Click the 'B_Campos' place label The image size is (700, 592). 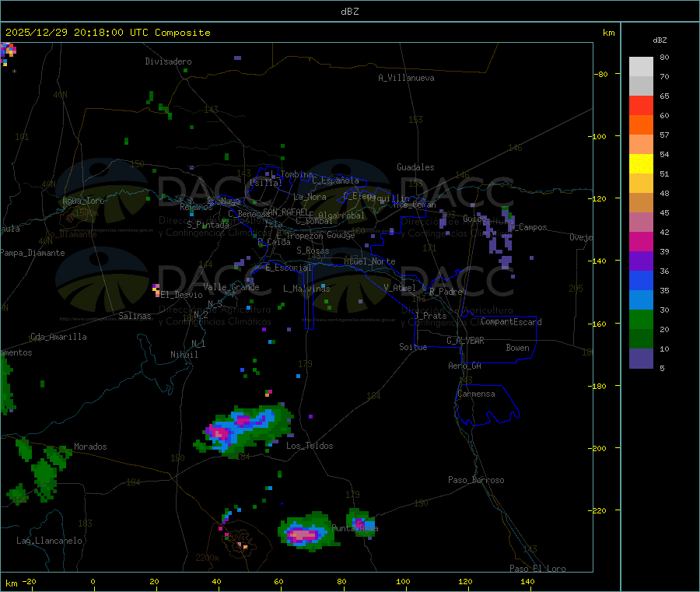528,227
